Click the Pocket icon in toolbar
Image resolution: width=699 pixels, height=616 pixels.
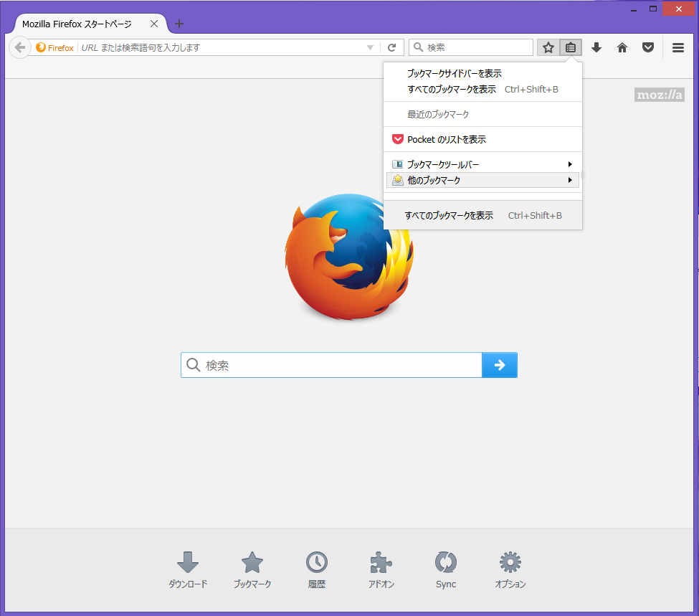pyautogui.click(x=648, y=47)
